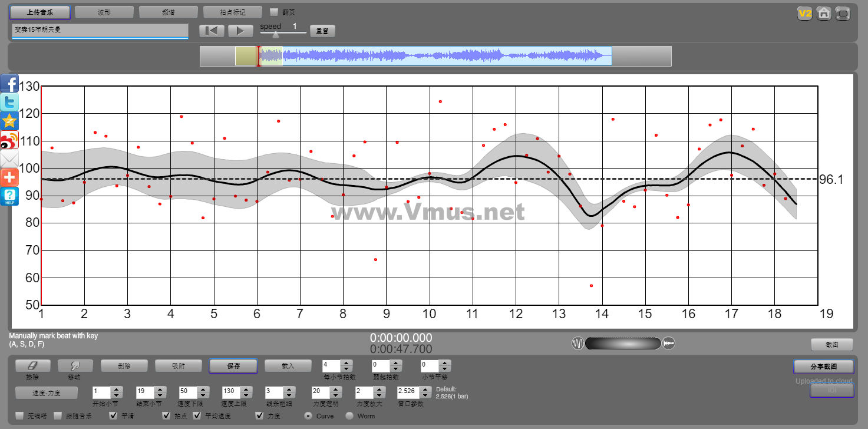Uncheck the 力度 dynamics checkbox
The width and height of the screenshot is (868, 429).
pos(259,416)
